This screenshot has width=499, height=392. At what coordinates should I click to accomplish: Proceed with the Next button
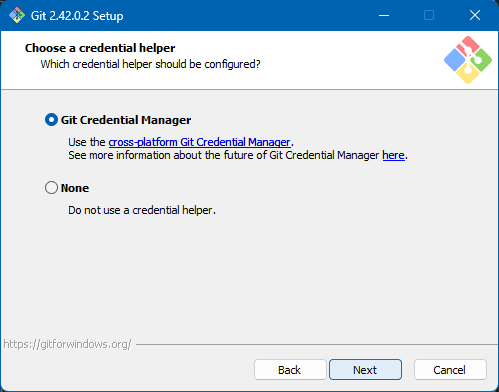coord(365,369)
